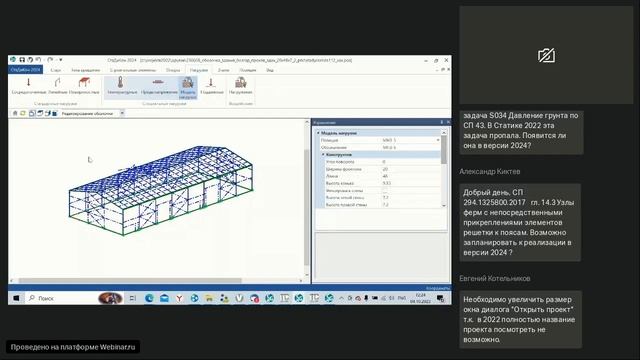The width and height of the screenshot is (640, 360).
Task: Click the Обозначение value field
Action: tap(410, 147)
